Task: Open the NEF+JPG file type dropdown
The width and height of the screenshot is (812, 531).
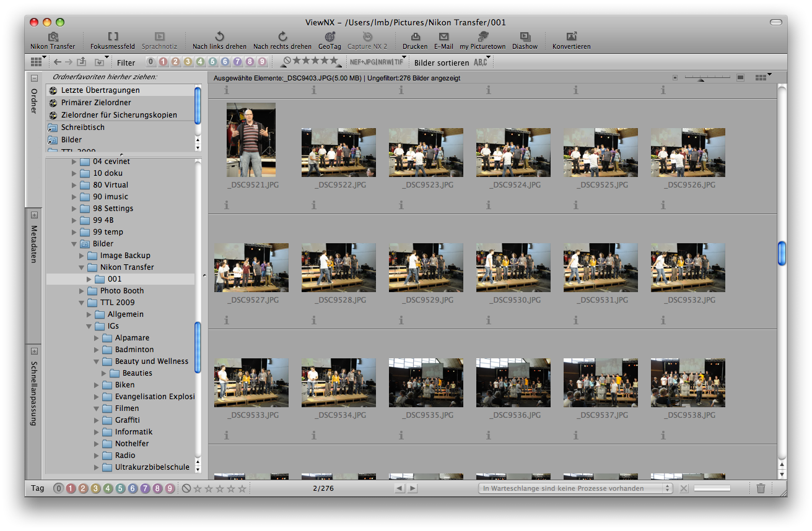Action: [x=376, y=62]
